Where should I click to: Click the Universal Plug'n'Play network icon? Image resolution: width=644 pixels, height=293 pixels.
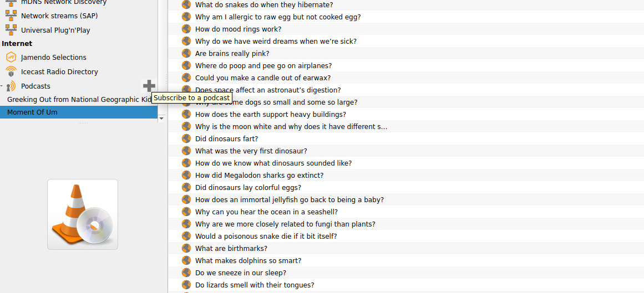pos(11,30)
